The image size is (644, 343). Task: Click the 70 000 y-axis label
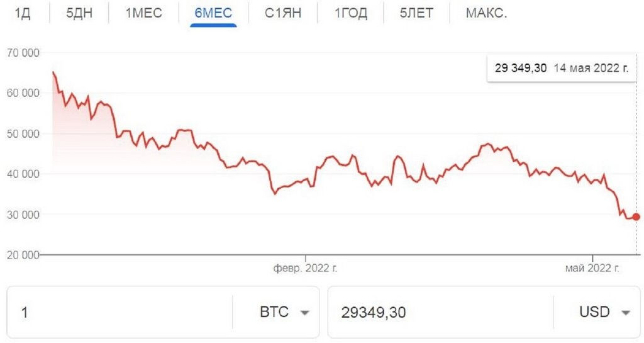[x=22, y=53]
